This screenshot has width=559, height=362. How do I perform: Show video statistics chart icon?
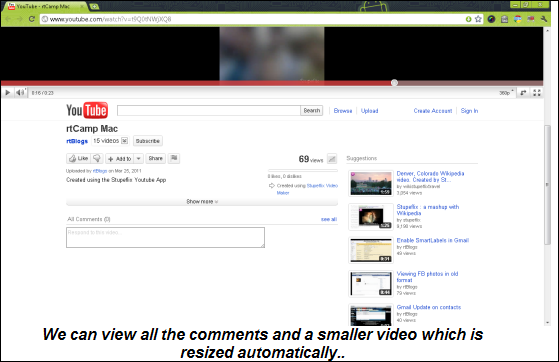(332, 159)
